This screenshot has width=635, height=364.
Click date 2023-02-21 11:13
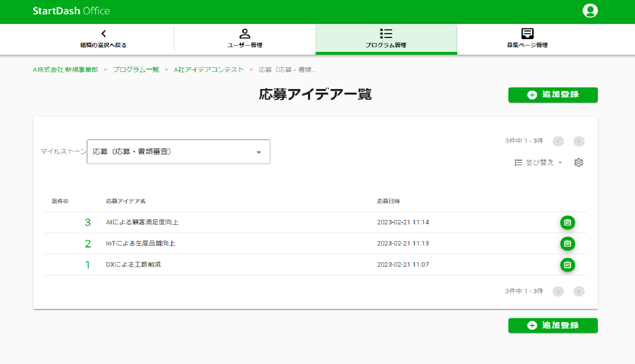403,243
